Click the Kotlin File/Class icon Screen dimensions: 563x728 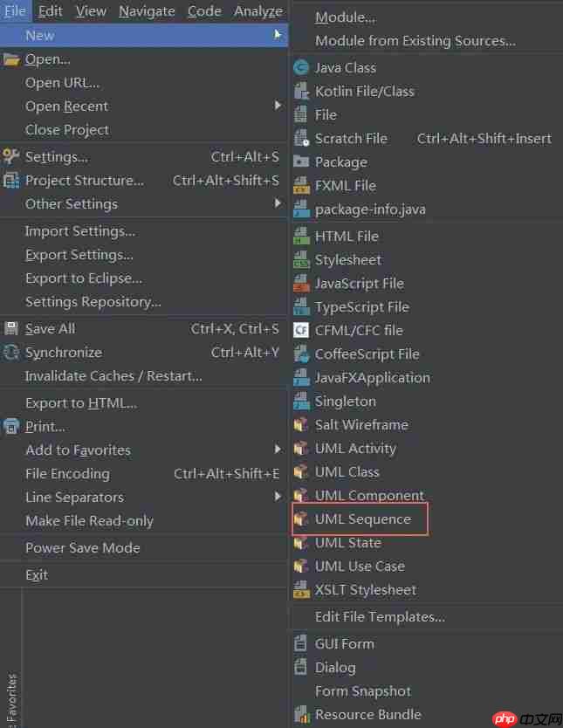click(x=301, y=92)
